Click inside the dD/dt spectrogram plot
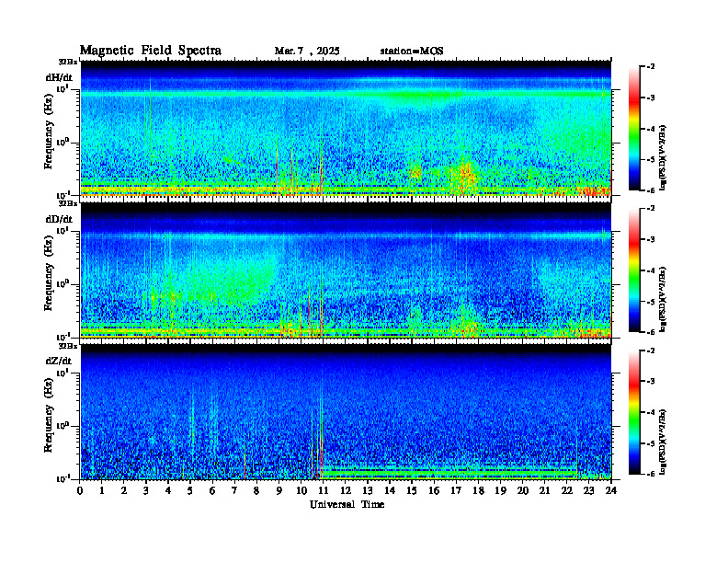Image resolution: width=728 pixels, height=563 pixels. [346, 270]
